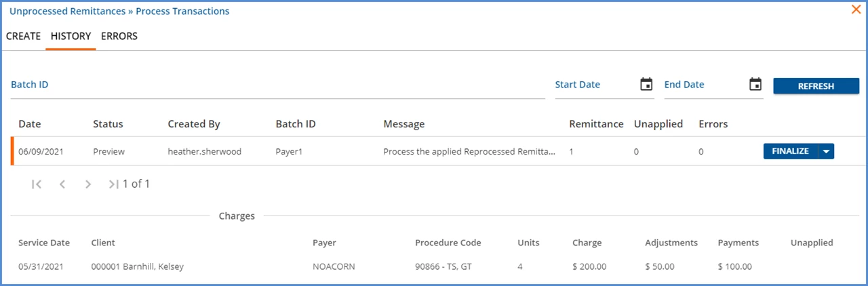This screenshot has width=868, height=286.
Task: Sort by the Status column header
Action: pos(108,124)
